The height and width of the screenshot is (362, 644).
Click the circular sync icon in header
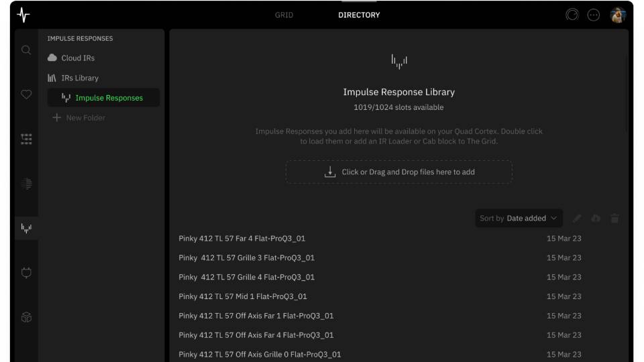[572, 15]
